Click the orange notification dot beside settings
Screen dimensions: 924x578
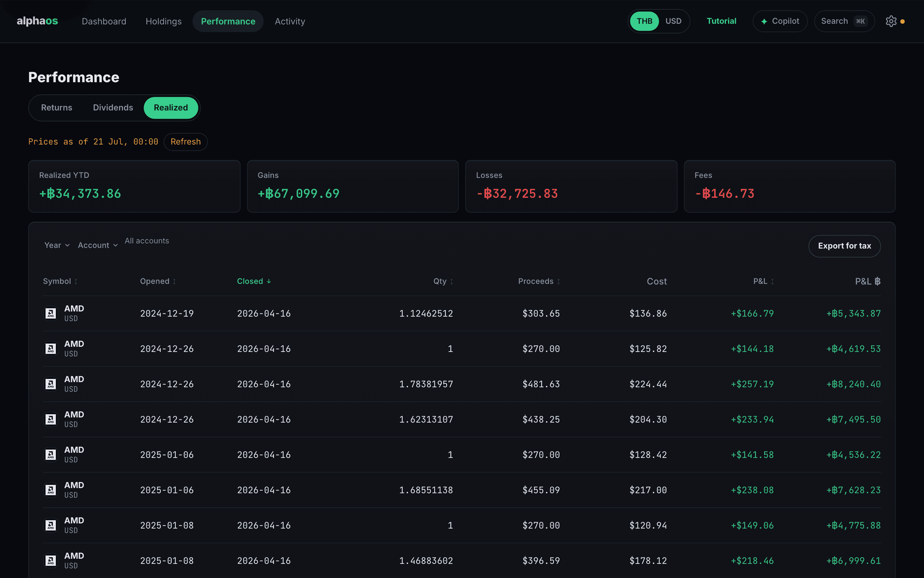coord(903,22)
